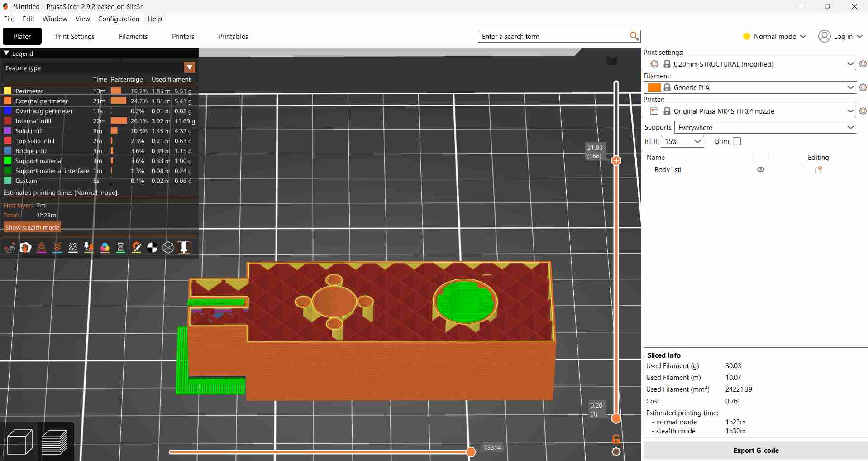This screenshot has height=461, width=868.
Task: Toggle External perimeter feature in legend
Action: click(x=100, y=101)
